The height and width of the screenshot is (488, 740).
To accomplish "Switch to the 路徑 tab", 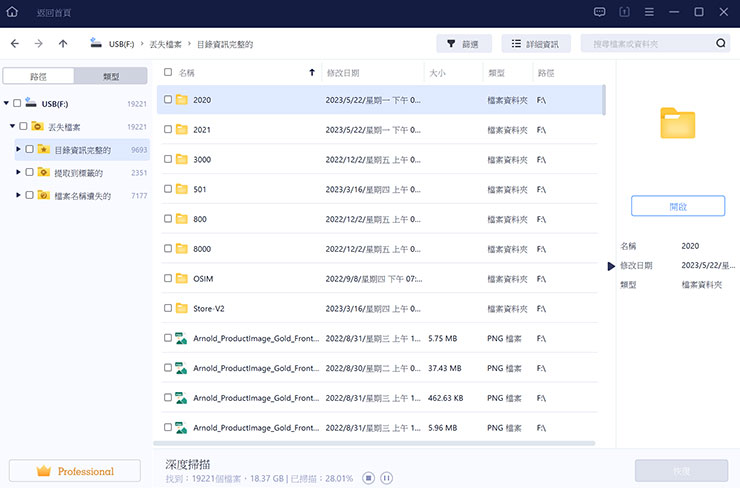I will tap(39, 76).
